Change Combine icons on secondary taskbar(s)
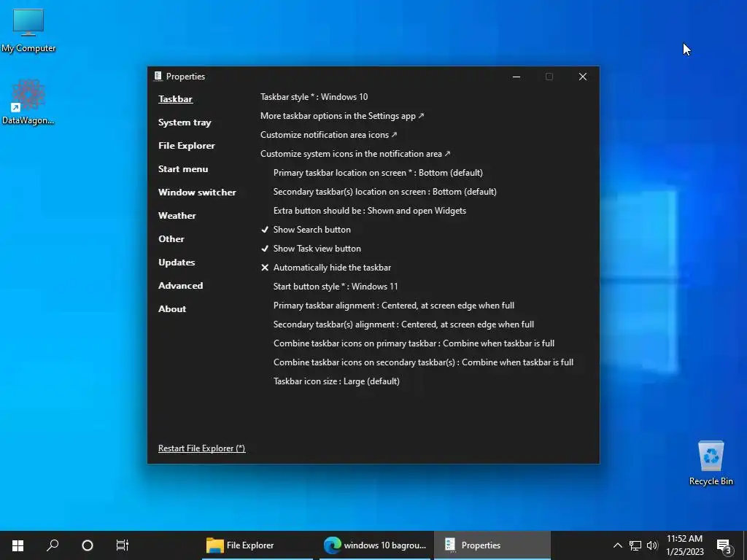This screenshot has height=560, width=747. pyautogui.click(x=423, y=362)
